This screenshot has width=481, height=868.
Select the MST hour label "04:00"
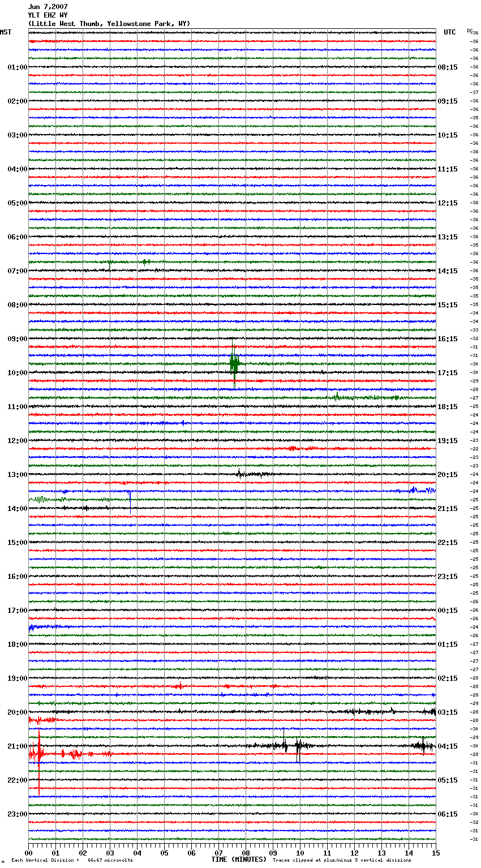click(x=18, y=169)
